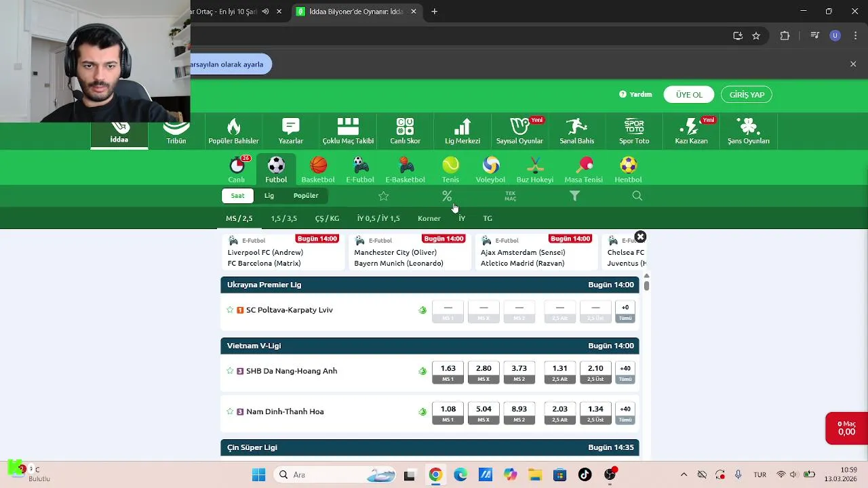Select 2.80 MS X odds for SHB Da Nang
The image size is (868, 488).
[x=484, y=372]
